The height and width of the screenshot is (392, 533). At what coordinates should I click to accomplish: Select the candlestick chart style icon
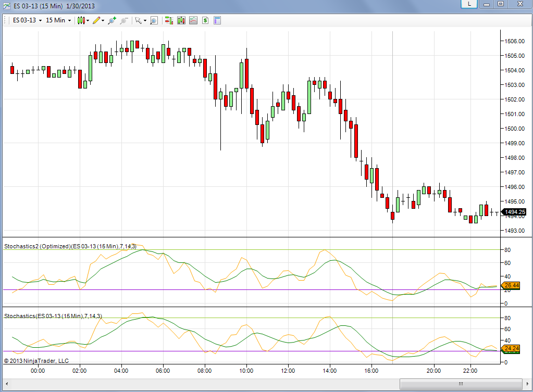click(x=81, y=20)
